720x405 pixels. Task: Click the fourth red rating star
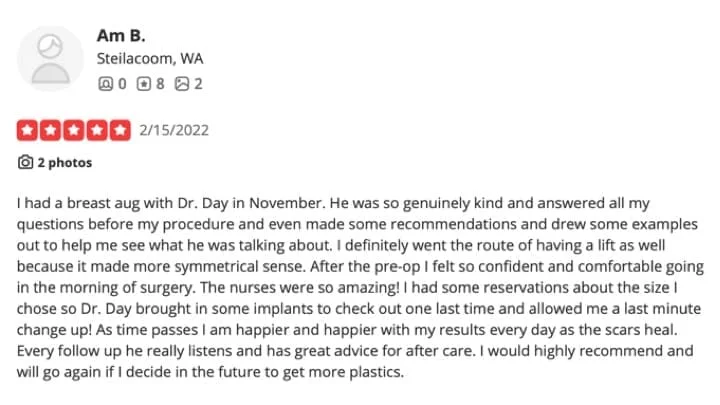coord(96,130)
